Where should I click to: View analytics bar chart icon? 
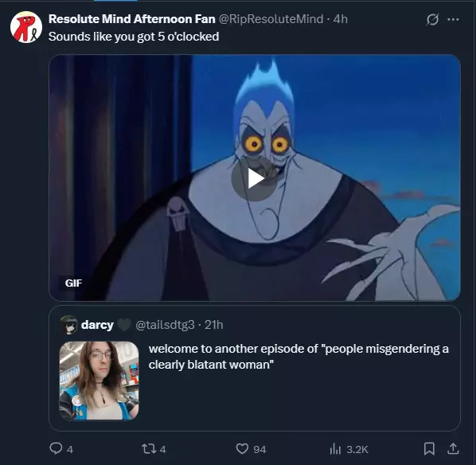click(335, 448)
